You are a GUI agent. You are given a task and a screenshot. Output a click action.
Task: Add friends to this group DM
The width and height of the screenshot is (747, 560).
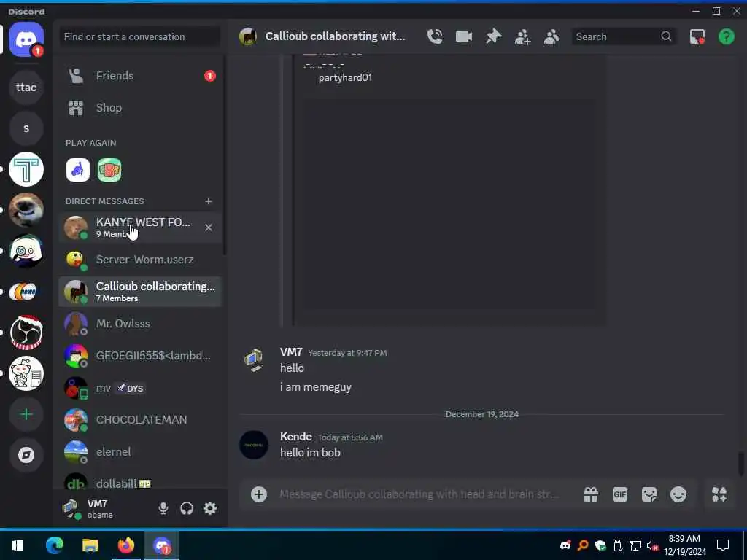(x=522, y=36)
